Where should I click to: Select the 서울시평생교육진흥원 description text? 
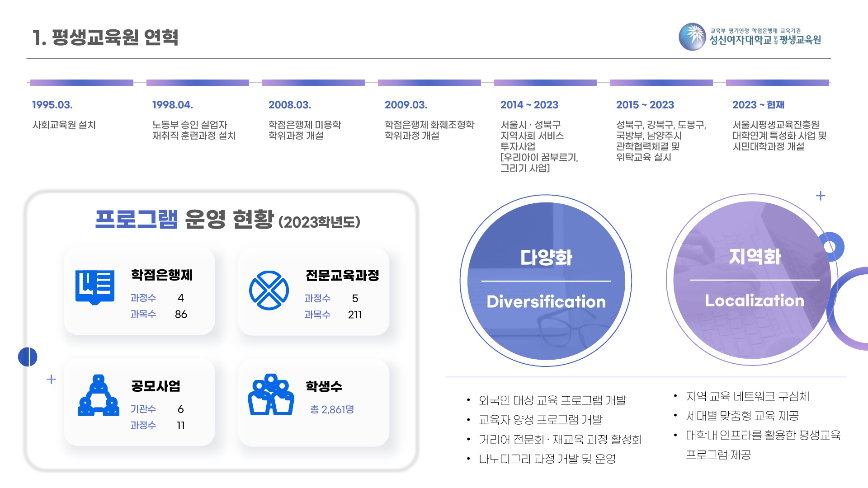[779, 136]
